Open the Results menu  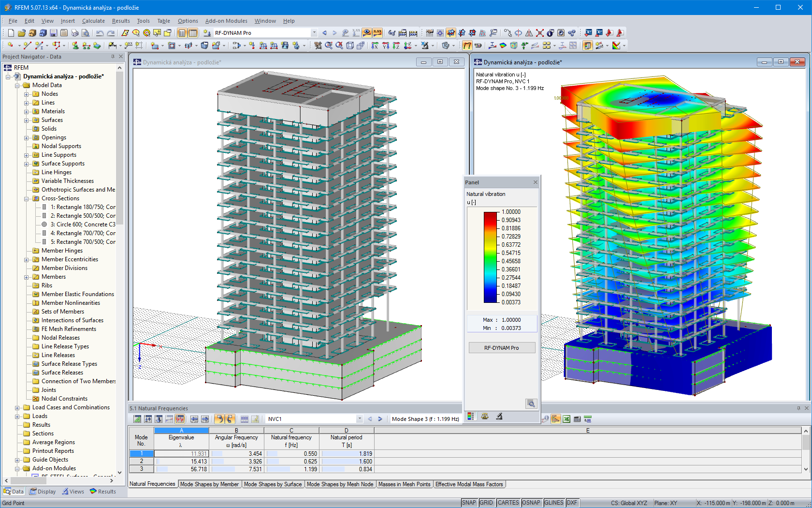coord(121,21)
